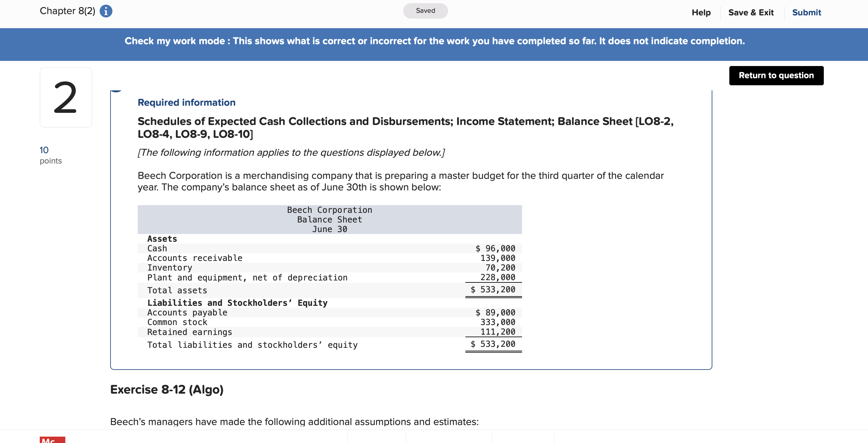The image size is (868, 443).
Task: Click the Required information heading
Action: (186, 103)
